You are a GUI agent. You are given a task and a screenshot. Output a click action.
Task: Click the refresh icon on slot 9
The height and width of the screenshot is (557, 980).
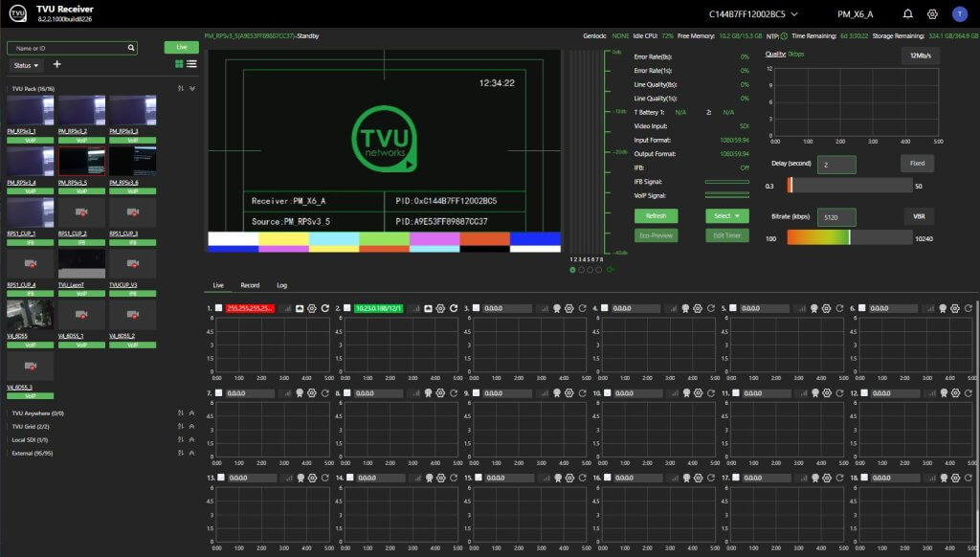click(583, 393)
